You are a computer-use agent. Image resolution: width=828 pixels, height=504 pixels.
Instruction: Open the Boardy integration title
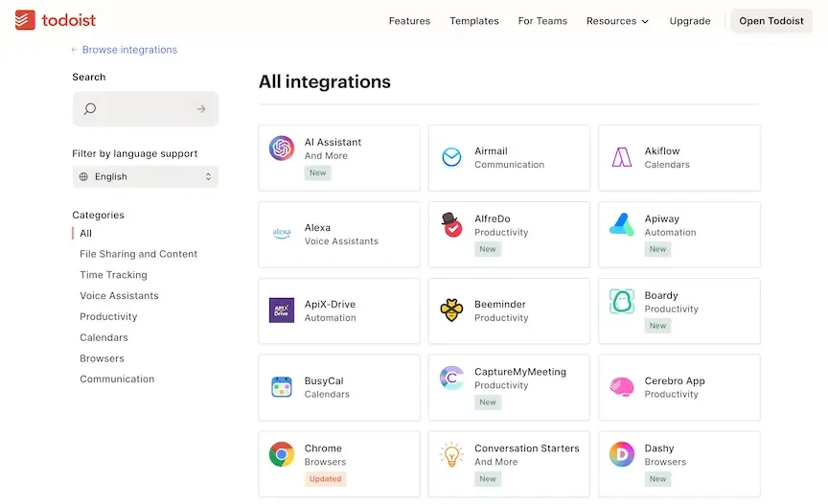661,295
